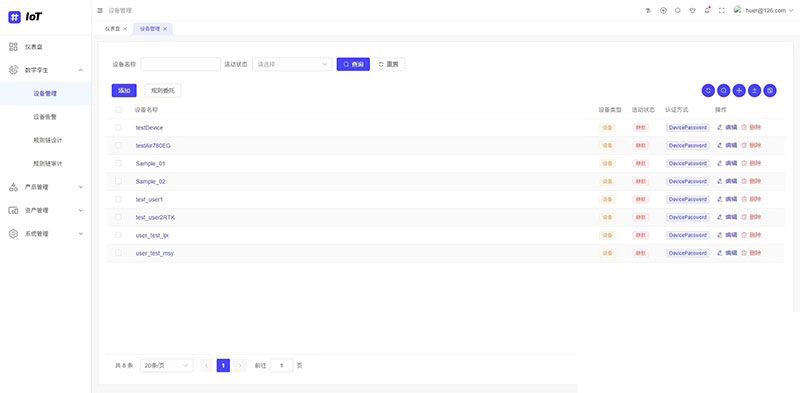The image size is (800, 393).
Task: Check the user_test_msy row checkbox
Action: pyautogui.click(x=118, y=253)
